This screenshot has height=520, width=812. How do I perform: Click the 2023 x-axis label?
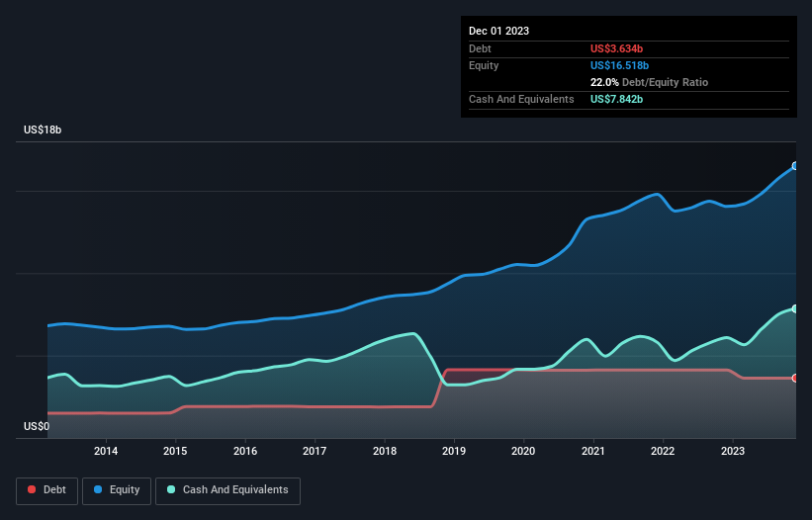[x=733, y=451]
